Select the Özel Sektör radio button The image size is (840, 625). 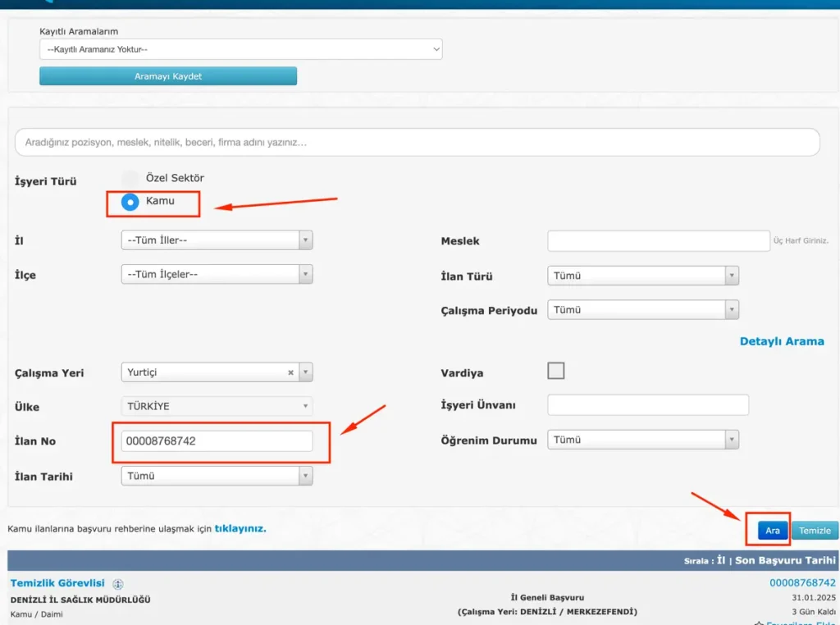click(130, 178)
